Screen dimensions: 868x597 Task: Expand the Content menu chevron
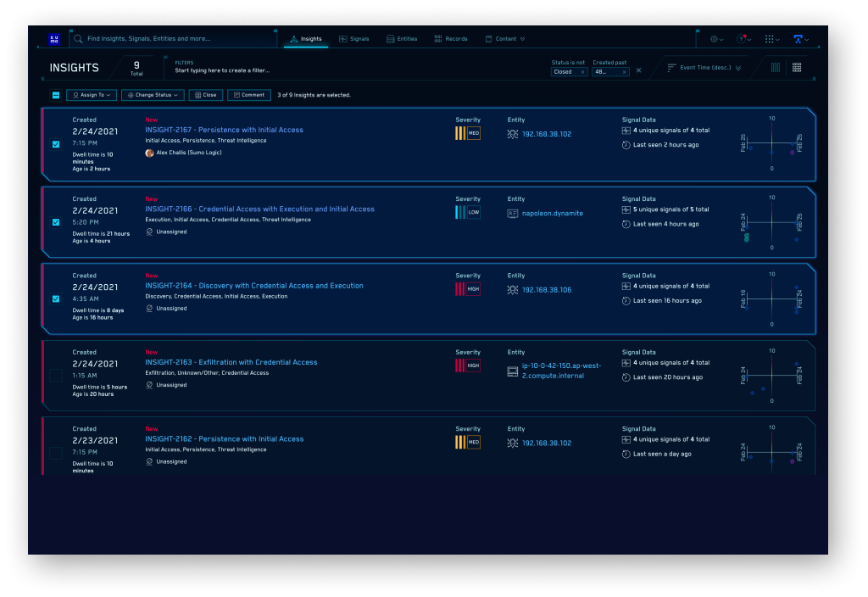(x=522, y=39)
